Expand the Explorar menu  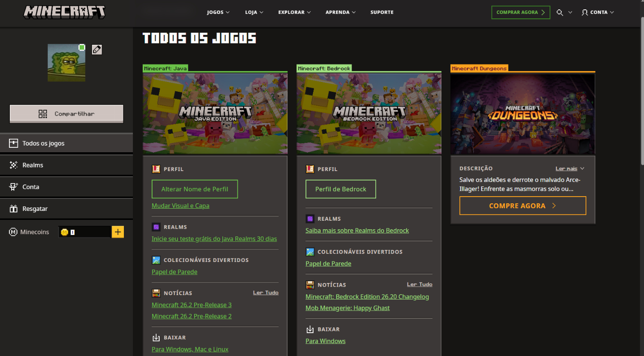click(294, 13)
